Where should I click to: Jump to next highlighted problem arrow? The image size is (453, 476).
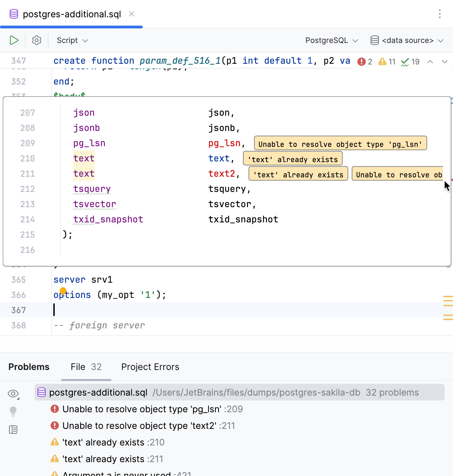click(445, 62)
